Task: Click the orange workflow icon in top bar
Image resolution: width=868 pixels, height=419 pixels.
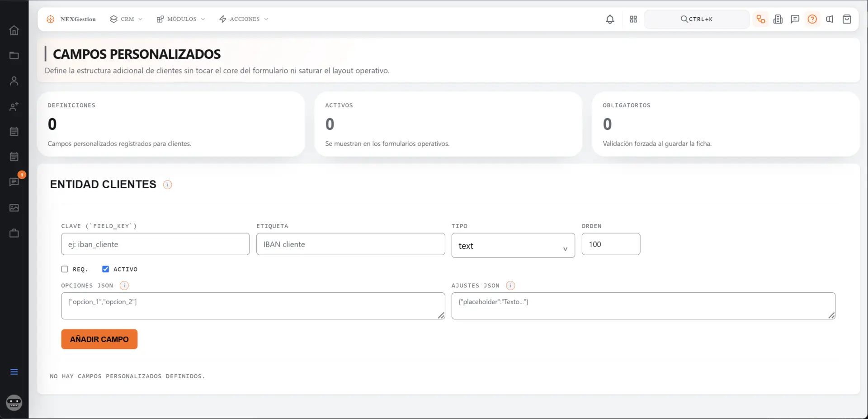Action: pyautogui.click(x=761, y=19)
